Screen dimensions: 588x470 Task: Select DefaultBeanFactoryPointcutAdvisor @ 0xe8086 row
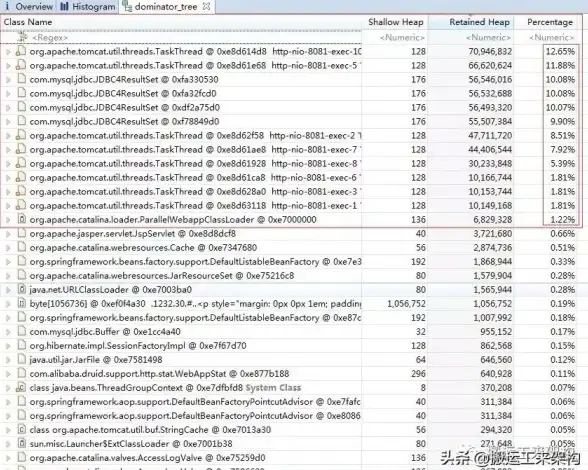(195, 416)
